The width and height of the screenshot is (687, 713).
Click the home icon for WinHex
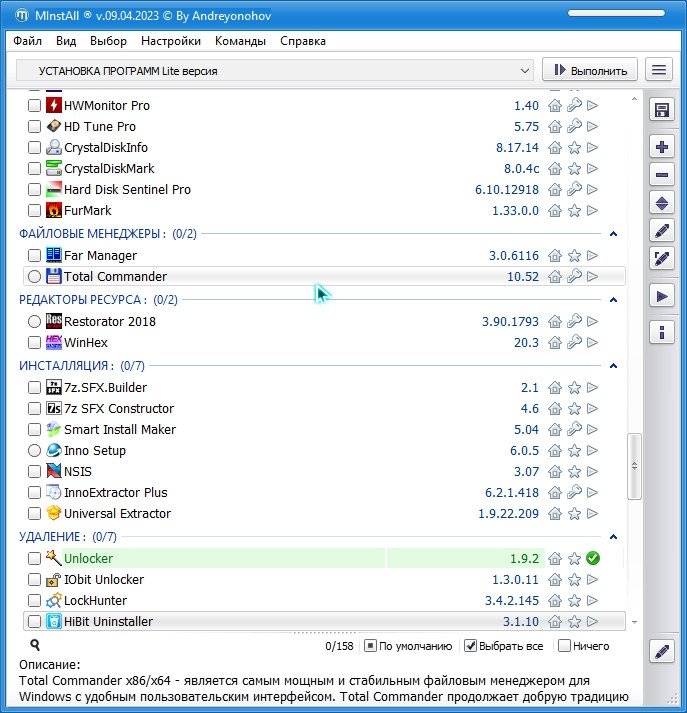pyautogui.click(x=555, y=342)
